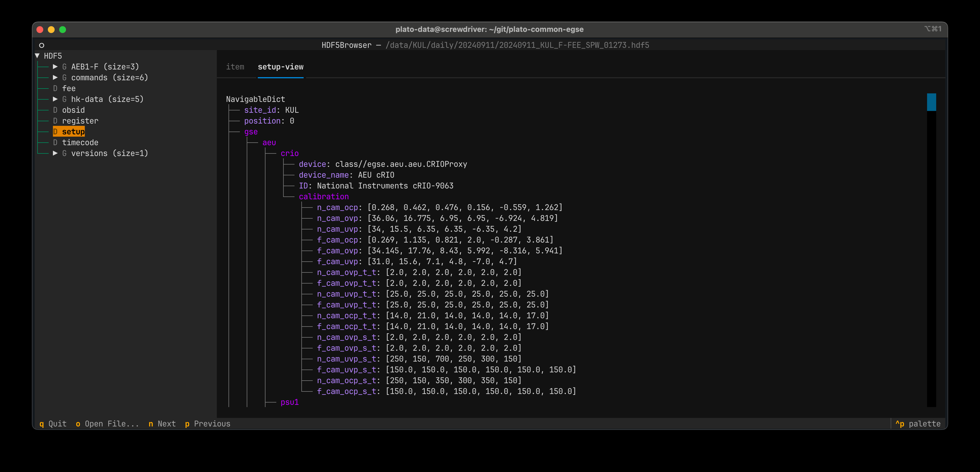Click the n_cam_uvp calibration entry
The width and height of the screenshot is (980, 472).
point(419,229)
